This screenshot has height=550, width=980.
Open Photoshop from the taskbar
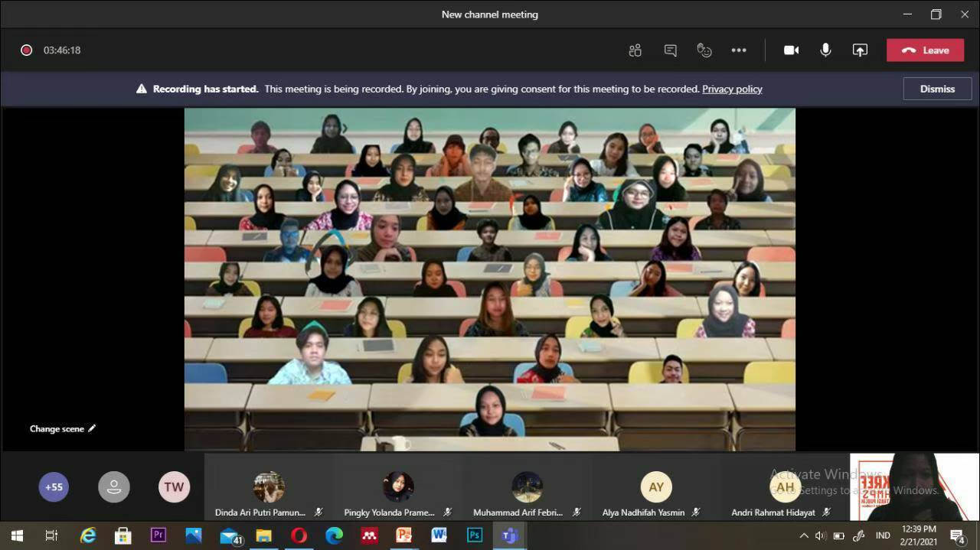pos(475,535)
